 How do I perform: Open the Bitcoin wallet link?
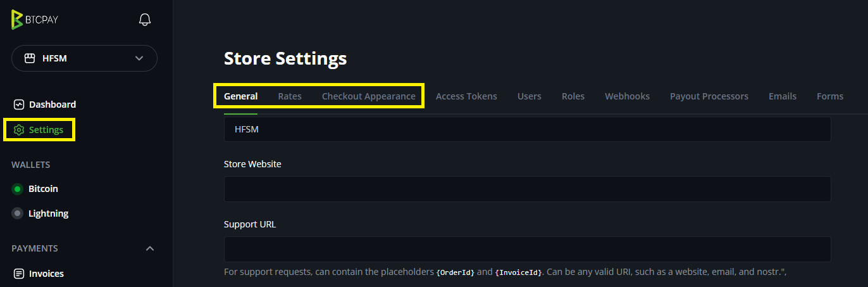pyautogui.click(x=43, y=189)
